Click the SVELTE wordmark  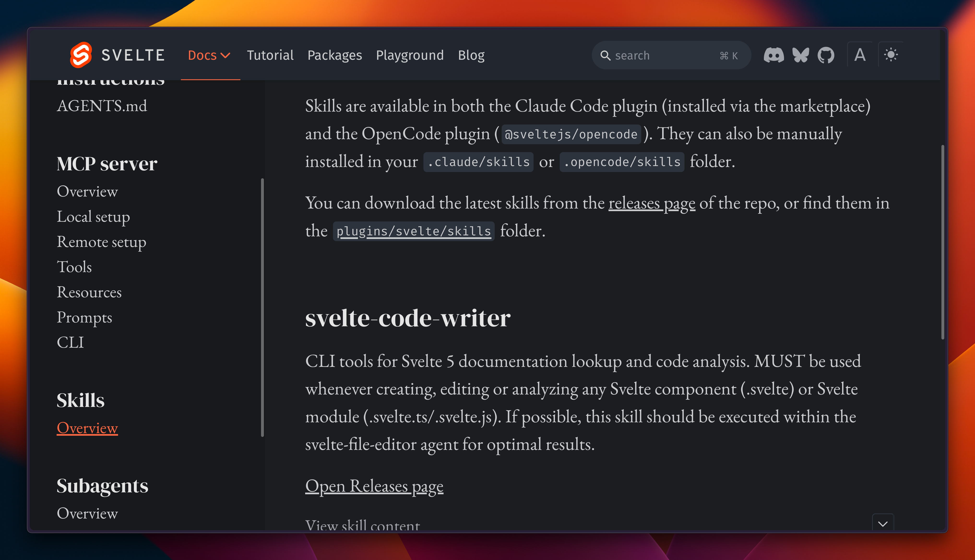(133, 55)
